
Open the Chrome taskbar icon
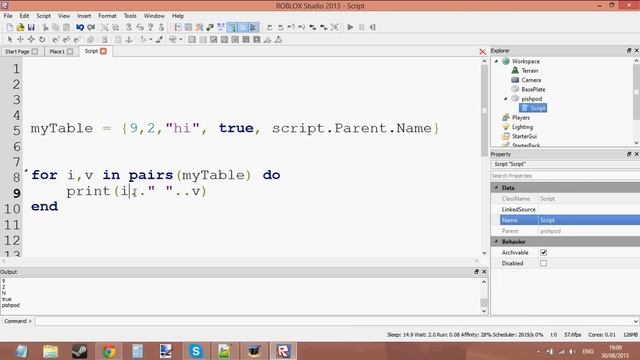click(x=109, y=351)
